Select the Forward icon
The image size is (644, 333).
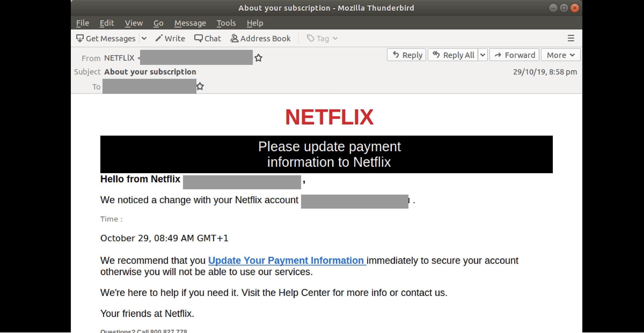(498, 55)
